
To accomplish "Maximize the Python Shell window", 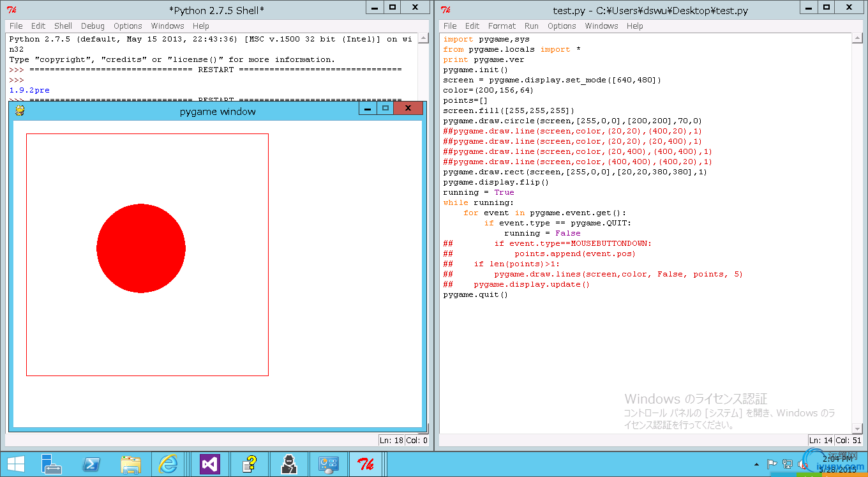I will (x=393, y=7).
